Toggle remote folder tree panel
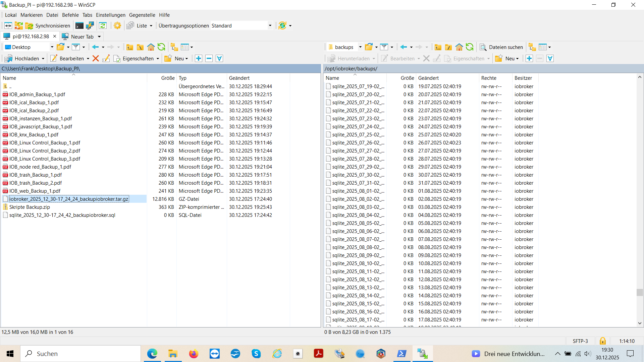Viewport: 644px width, 362px height. 532,47
